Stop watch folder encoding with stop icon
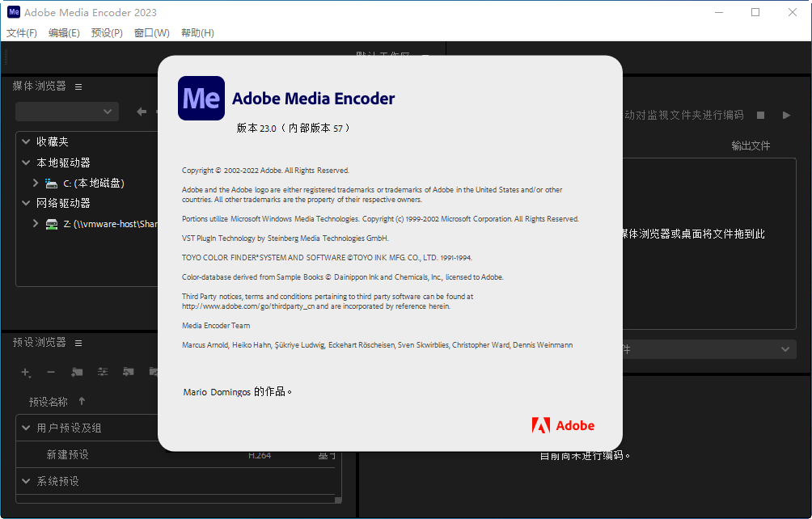This screenshot has width=812, height=519. pyautogui.click(x=759, y=115)
